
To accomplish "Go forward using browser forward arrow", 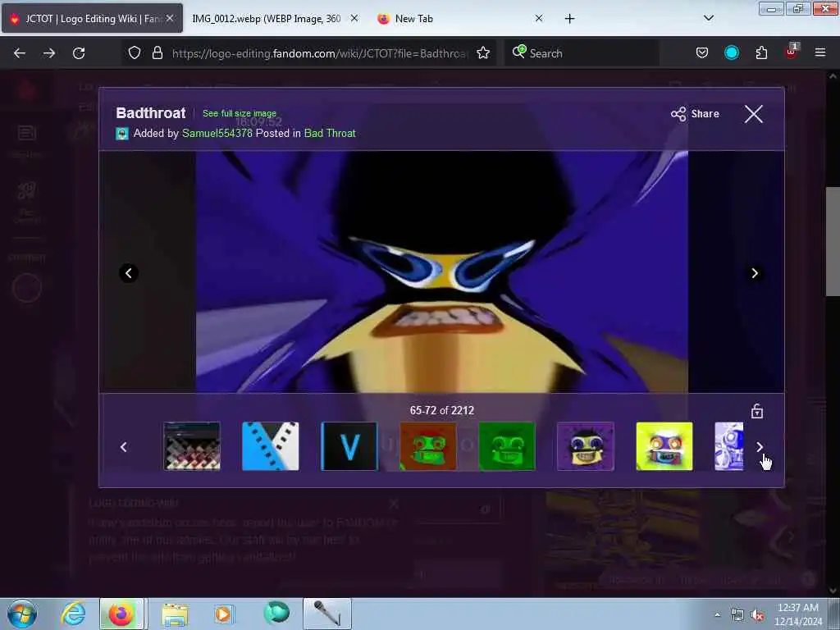I will click(49, 53).
